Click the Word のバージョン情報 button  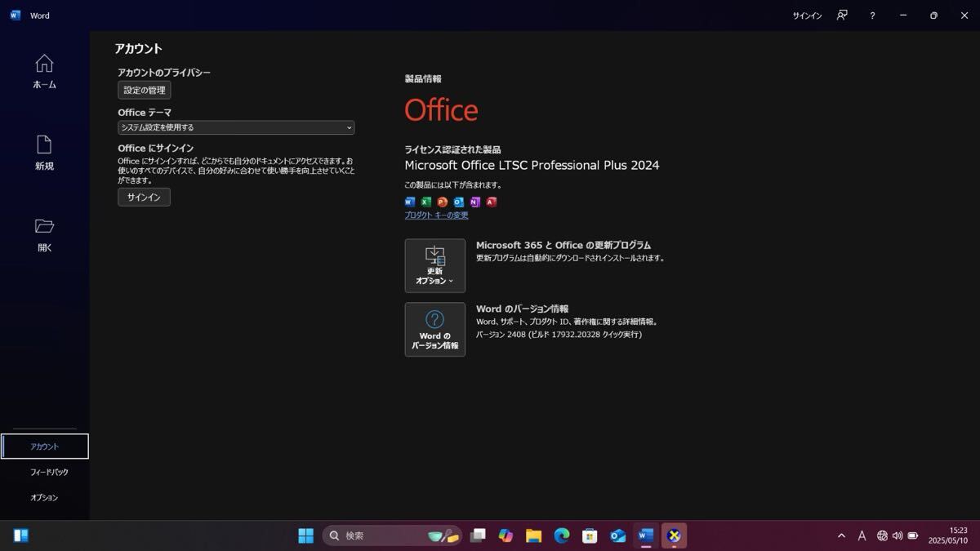[x=435, y=329]
